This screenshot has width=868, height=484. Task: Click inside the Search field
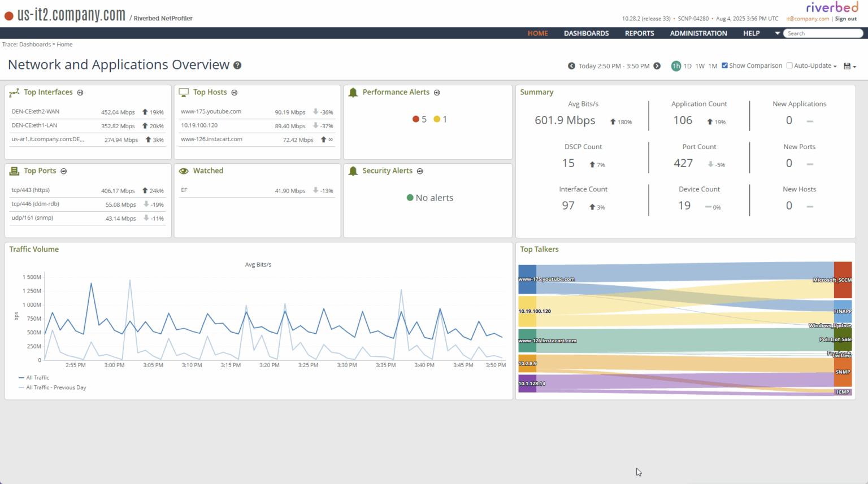[823, 33]
